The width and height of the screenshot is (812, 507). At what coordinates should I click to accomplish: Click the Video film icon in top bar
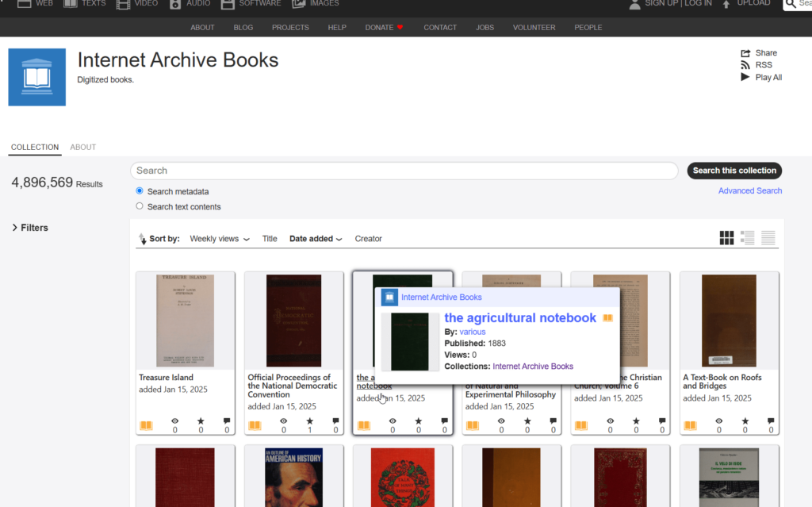123,4
